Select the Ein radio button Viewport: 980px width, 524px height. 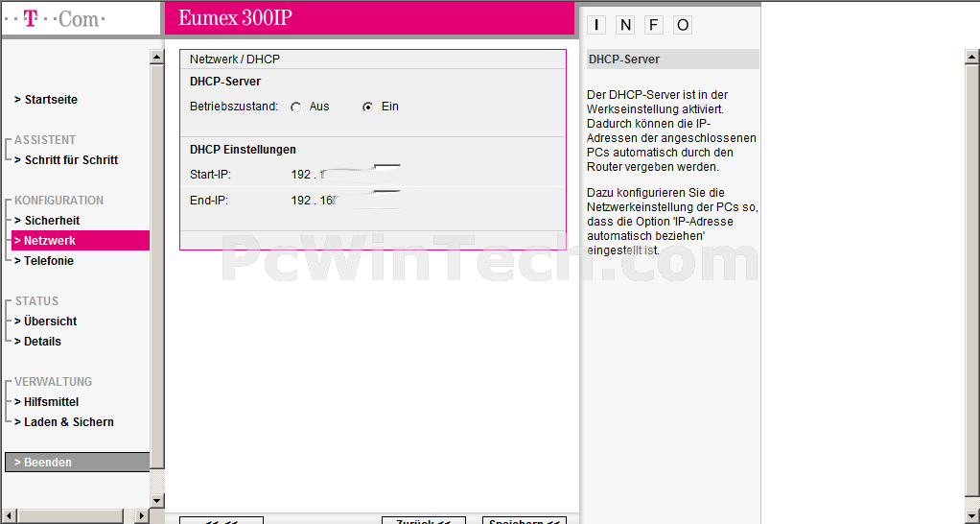tap(367, 107)
